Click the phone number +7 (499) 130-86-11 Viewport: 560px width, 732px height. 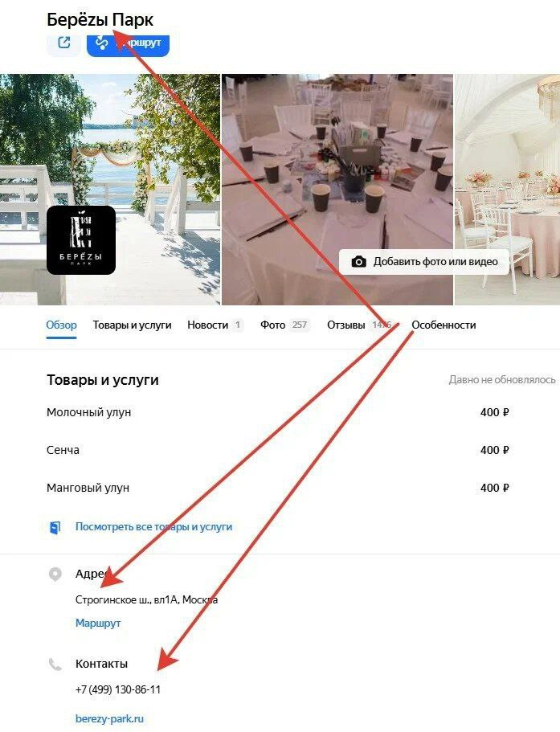click(118, 689)
